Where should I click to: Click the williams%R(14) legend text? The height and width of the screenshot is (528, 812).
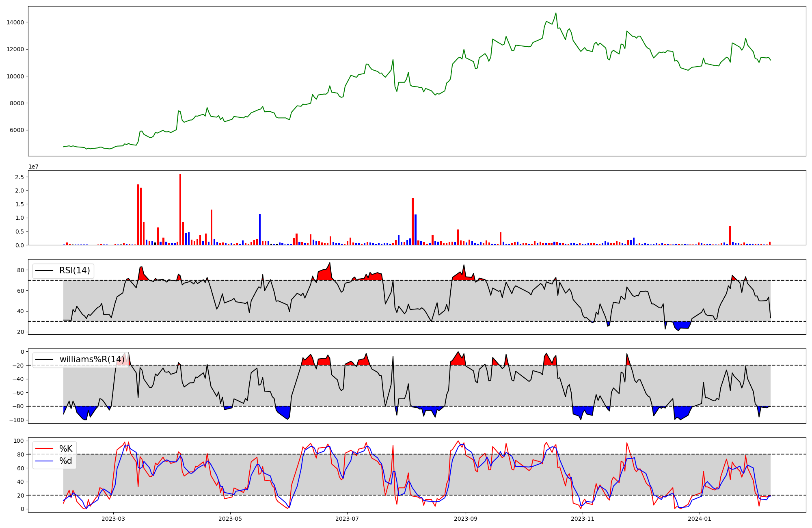92,359
